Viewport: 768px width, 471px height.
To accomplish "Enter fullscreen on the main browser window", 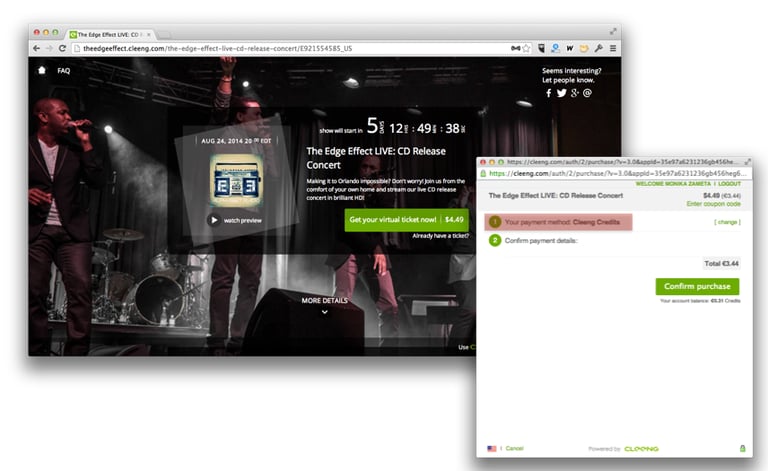I will tap(613, 31).
